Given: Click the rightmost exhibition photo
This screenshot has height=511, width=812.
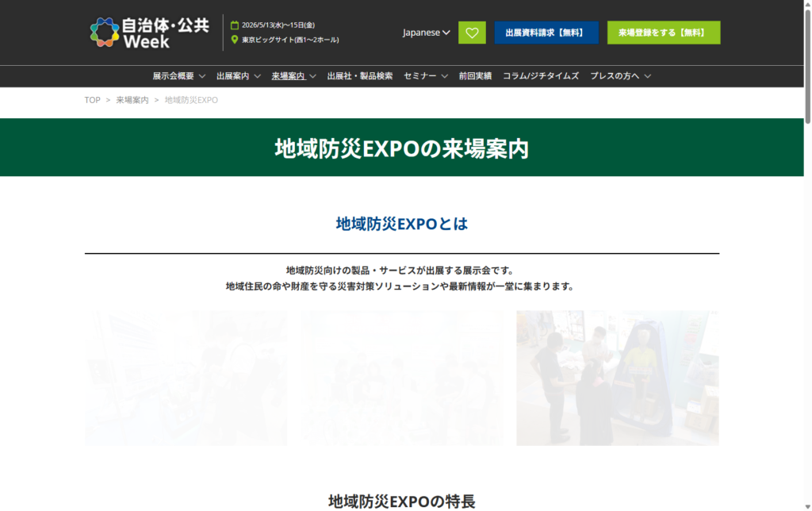Looking at the screenshot, I should [617, 378].
